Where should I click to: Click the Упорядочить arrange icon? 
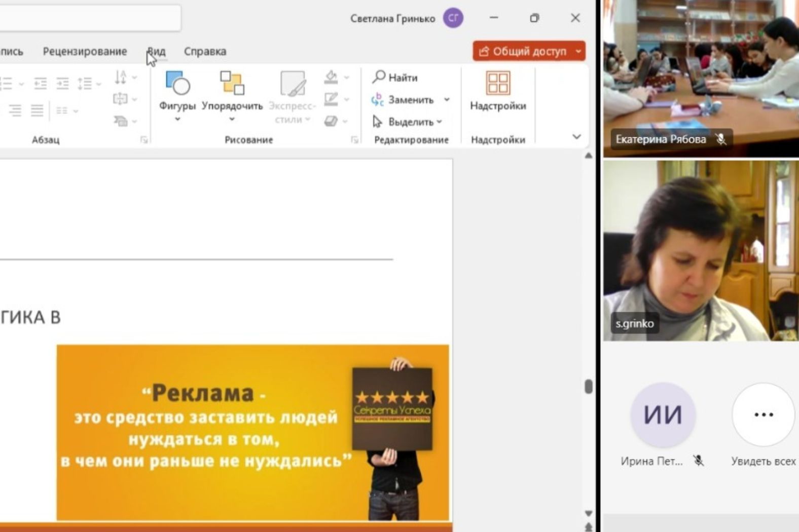[x=232, y=84]
